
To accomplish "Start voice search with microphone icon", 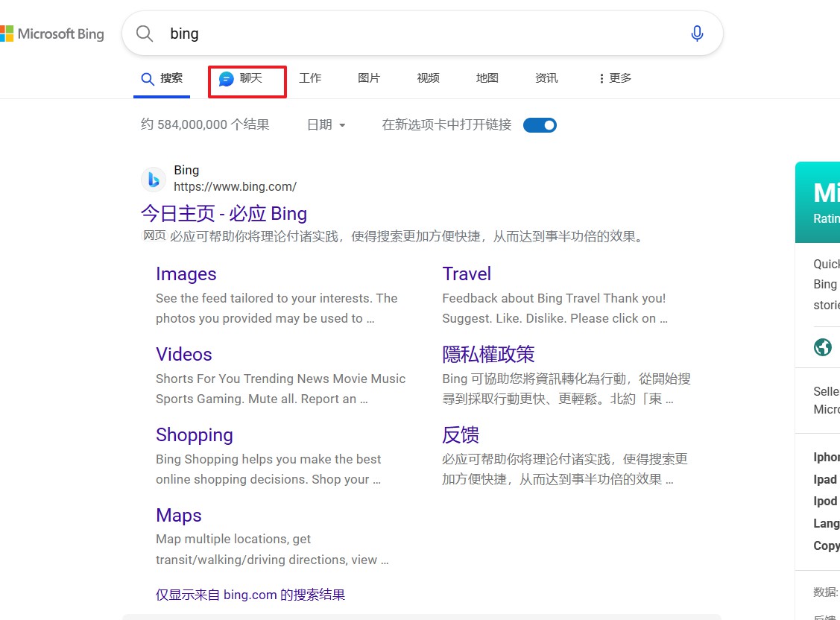I will (697, 34).
